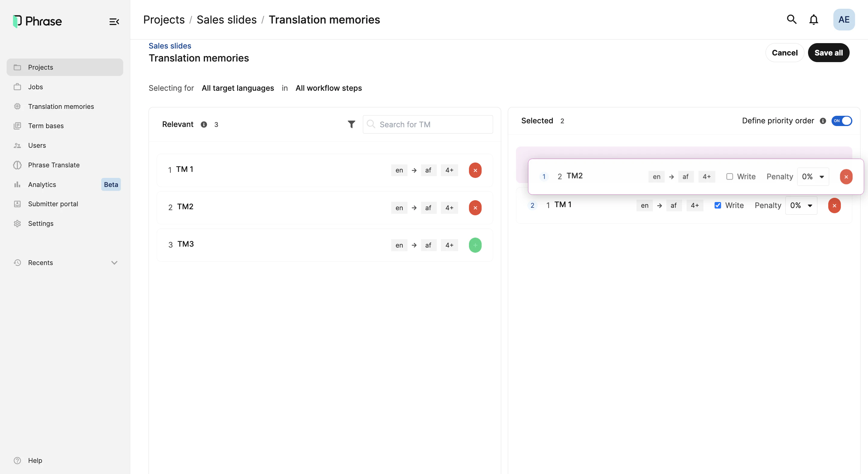Toggle off Define priority order
Screen dimensions: 868x474
pyautogui.click(x=842, y=121)
